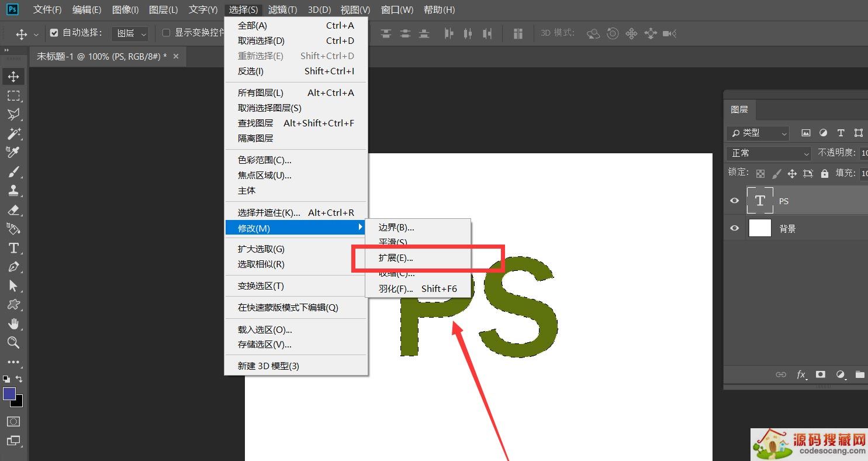Swap foreground and background colors arrow
This screenshot has width=868, height=461.
19,379
